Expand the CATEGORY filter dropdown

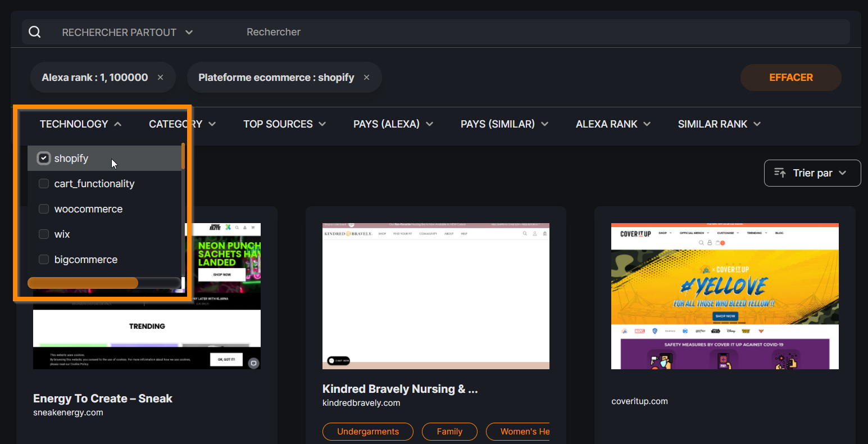click(x=182, y=124)
